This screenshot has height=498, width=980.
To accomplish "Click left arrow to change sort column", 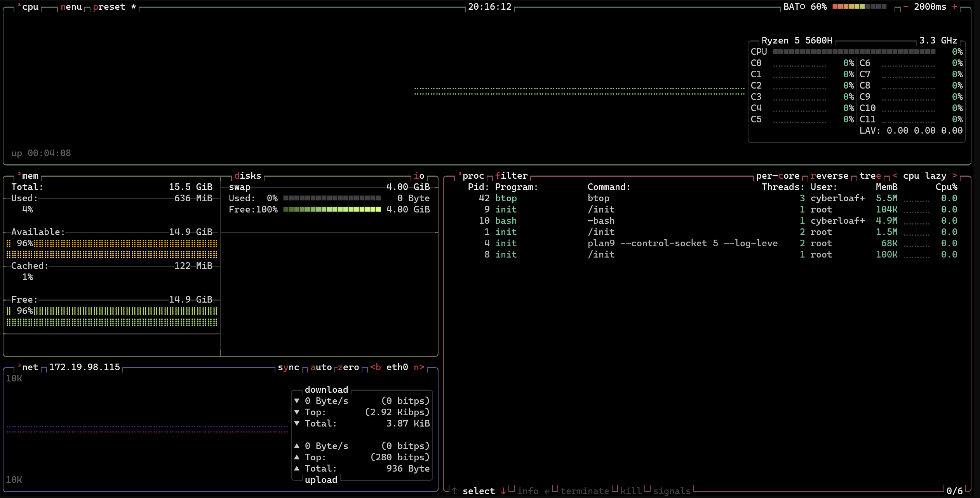I will tap(895, 176).
